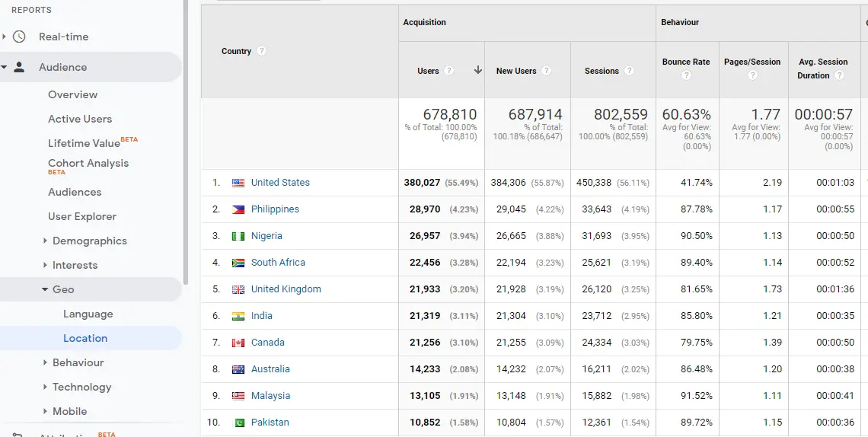Select Language under Geo

pyautogui.click(x=88, y=314)
